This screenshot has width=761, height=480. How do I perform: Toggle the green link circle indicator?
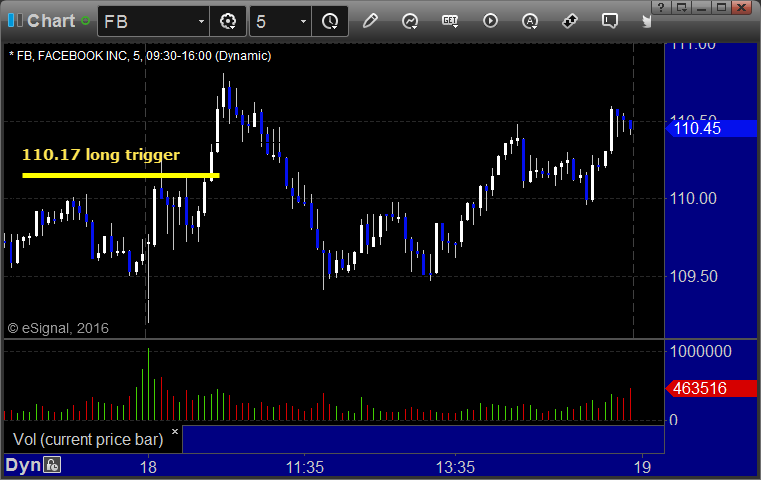tap(85, 21)
